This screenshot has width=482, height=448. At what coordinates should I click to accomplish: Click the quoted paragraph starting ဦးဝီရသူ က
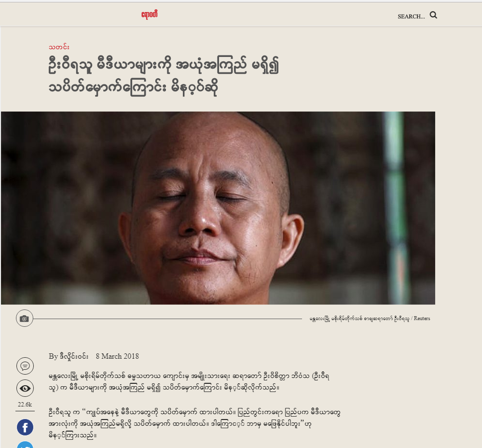[194, 424]
